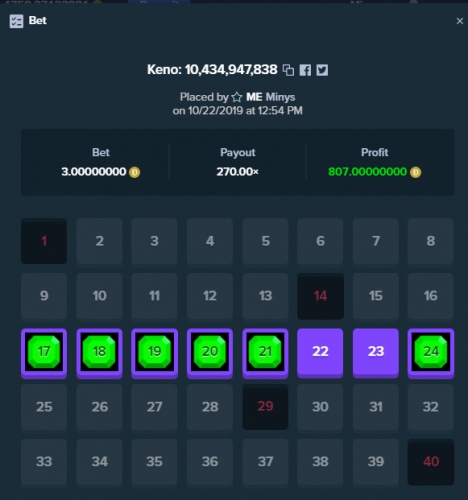
Task: Click Keno tile number 3
Action: coord(154,241)
